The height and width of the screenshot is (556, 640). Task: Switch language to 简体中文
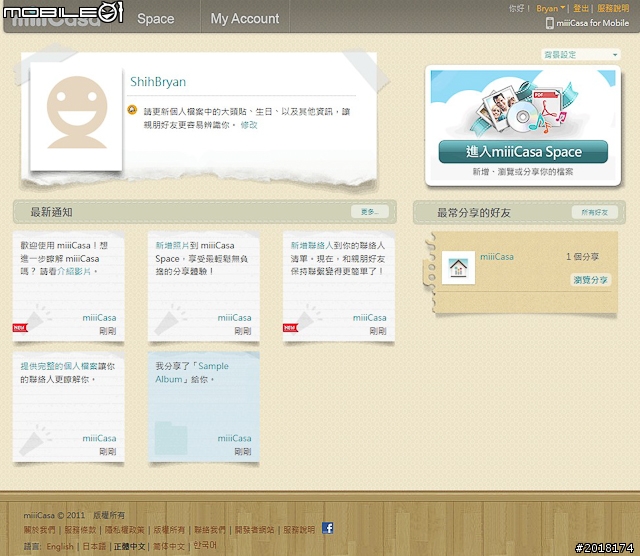[x=169, y=546]
